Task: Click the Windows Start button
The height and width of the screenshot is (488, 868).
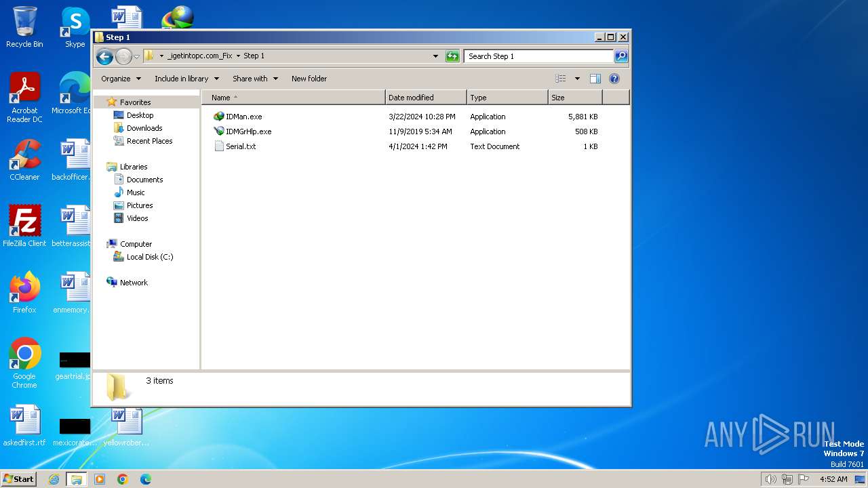Action: [x=19, y=479]
